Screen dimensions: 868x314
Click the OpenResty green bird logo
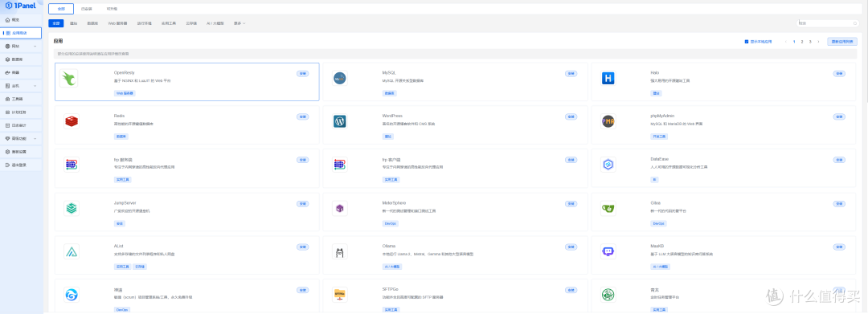[68, 79]
